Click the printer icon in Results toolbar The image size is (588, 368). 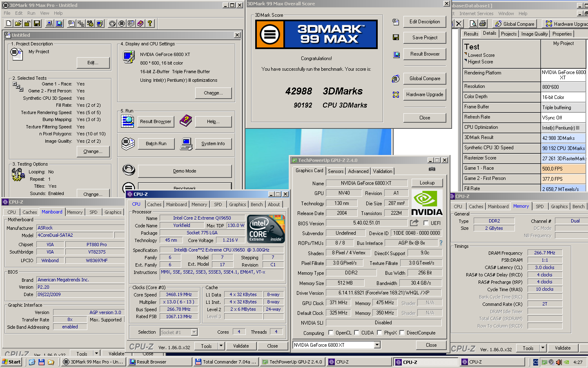click(483, 24)
